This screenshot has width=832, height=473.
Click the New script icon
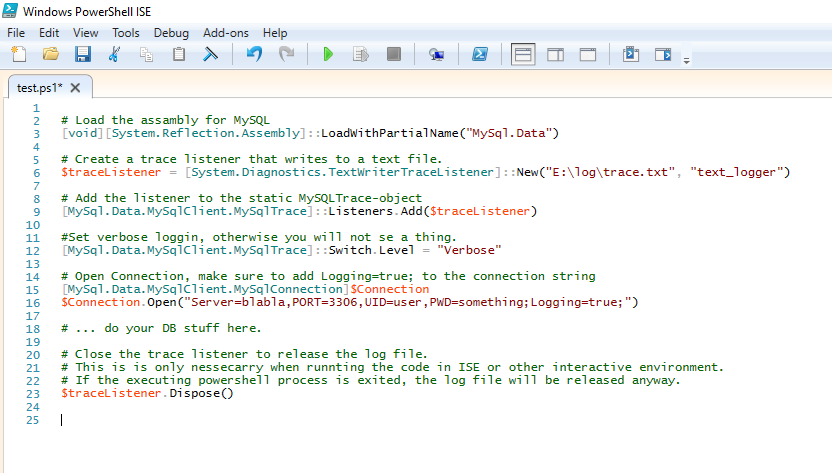[19, 54]
